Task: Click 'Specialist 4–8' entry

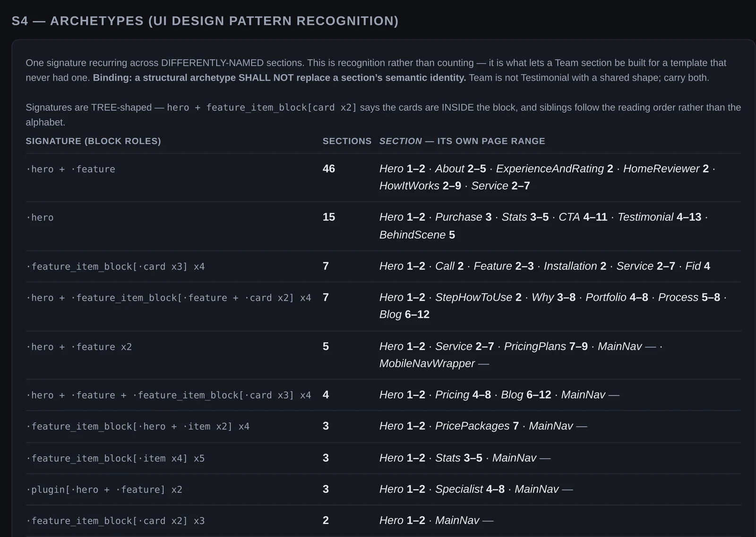Action: 470,489
